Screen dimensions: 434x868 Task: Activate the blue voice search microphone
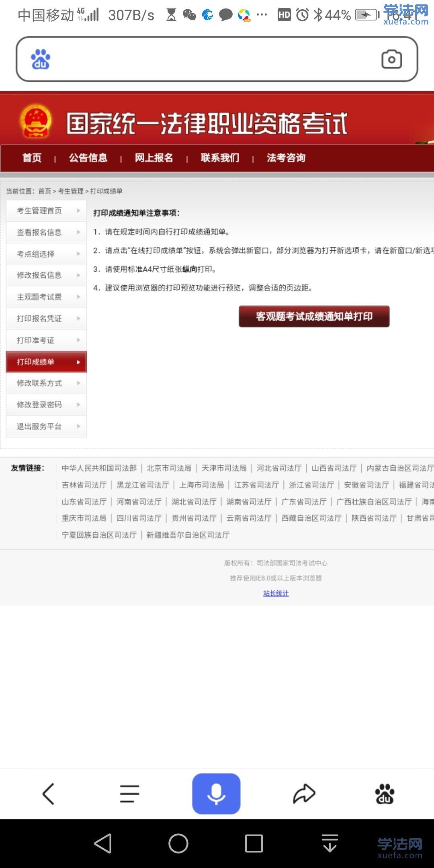pyautogui.click(x=216, y=794)
